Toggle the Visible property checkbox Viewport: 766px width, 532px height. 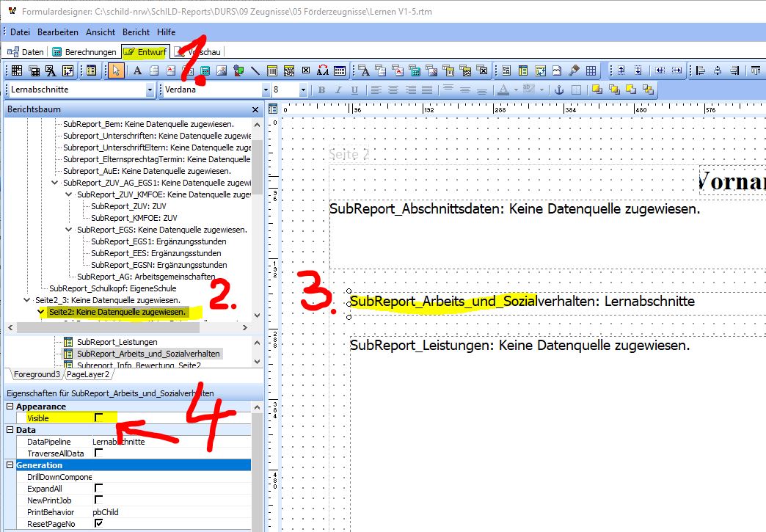tap(98, 418)
